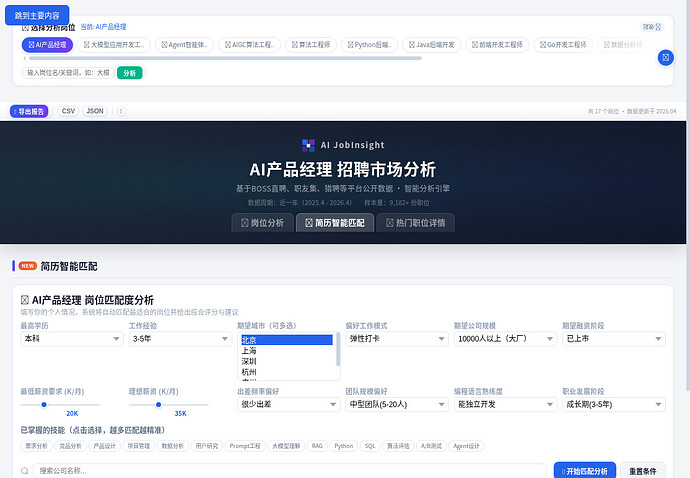Select the Python后端 job chip
Screen dimensions: 690x478
coord(369,45)
